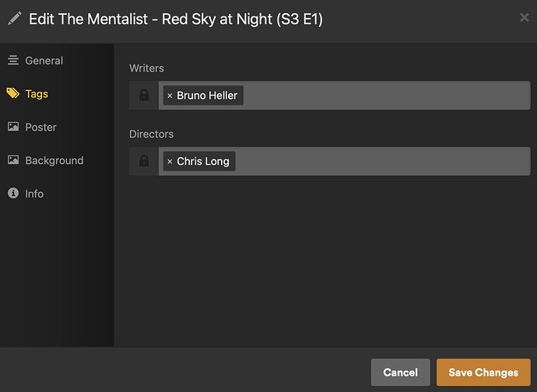Click the Info circle icon
The height and width of the screenshot is (392, 537).
(13, 194)
